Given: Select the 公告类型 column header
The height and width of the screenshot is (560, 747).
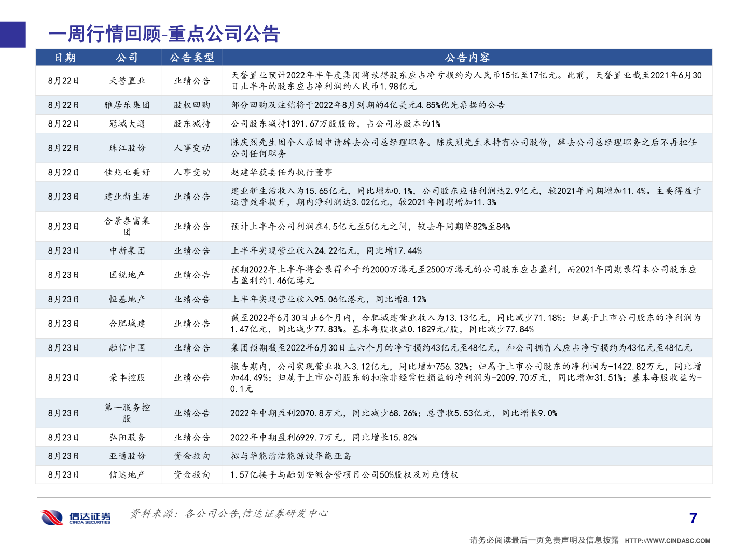Looking at the screenshot, I should click(x=192, y=58).
